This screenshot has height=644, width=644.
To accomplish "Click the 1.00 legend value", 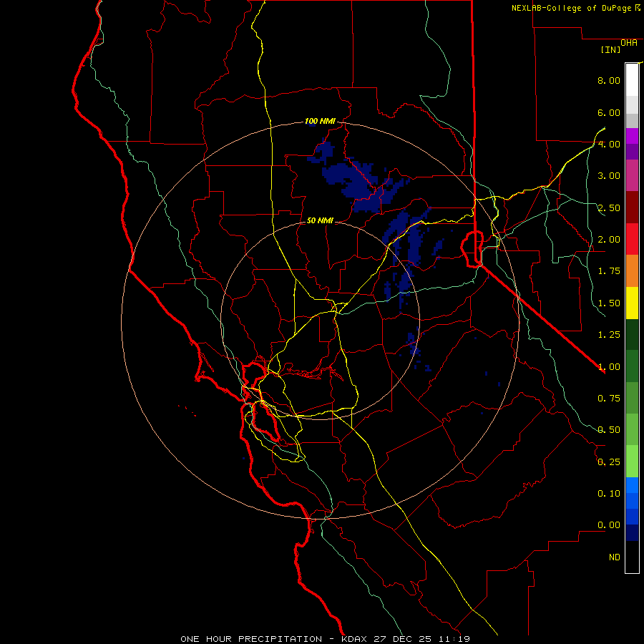I will click(x=609, y=367).
